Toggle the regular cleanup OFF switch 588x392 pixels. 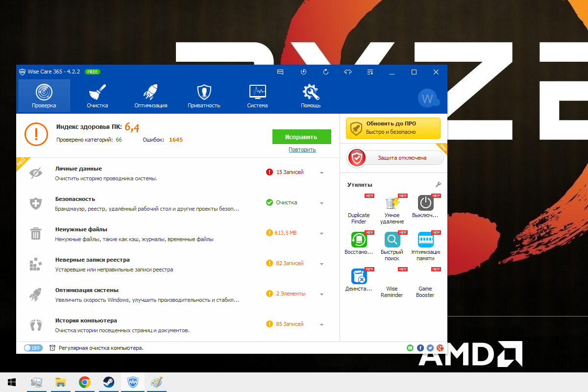coord(33,348)
